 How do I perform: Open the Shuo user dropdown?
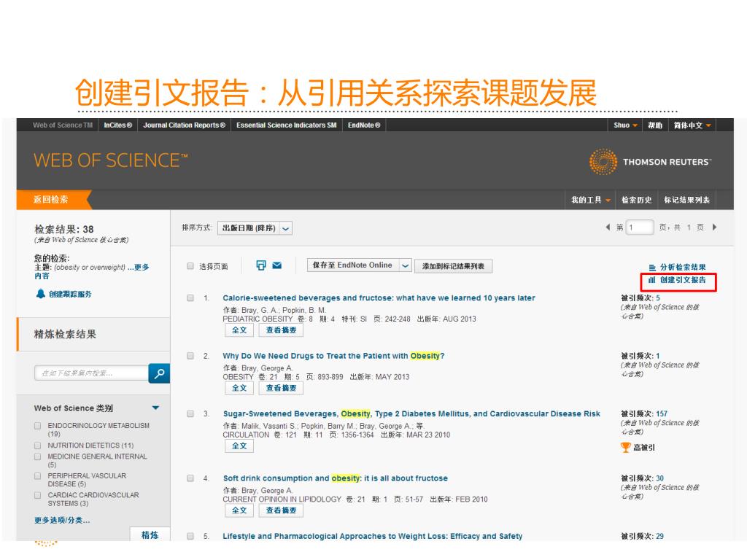pyautogui.click(x=625, y=125)
